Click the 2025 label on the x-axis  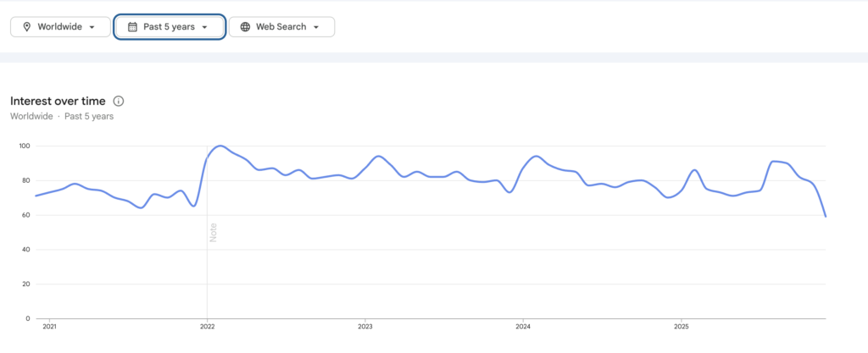(681, 326)
